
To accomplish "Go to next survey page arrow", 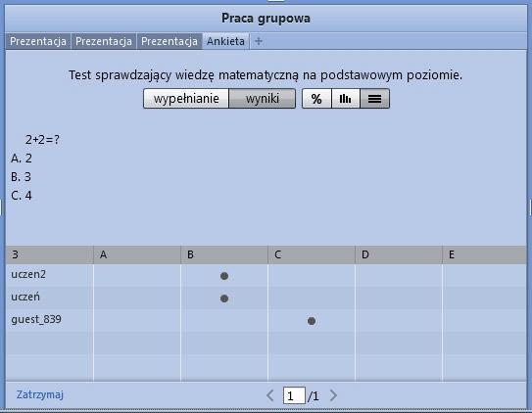I will tap(333, 395).
